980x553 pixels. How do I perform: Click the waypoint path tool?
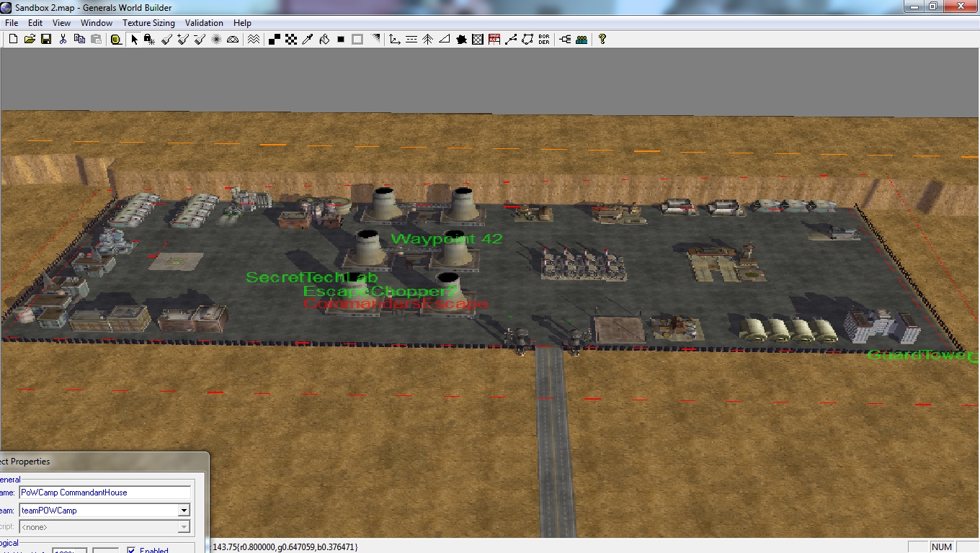511,40
